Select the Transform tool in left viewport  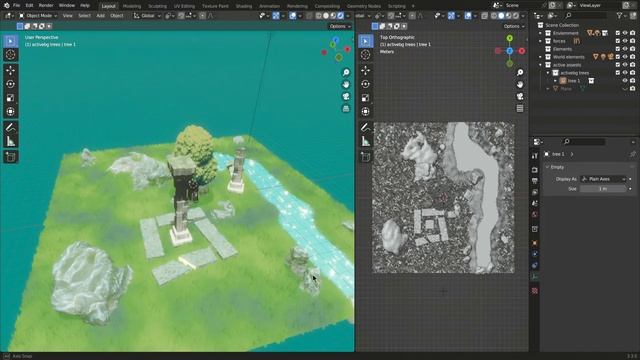(11, 111)
